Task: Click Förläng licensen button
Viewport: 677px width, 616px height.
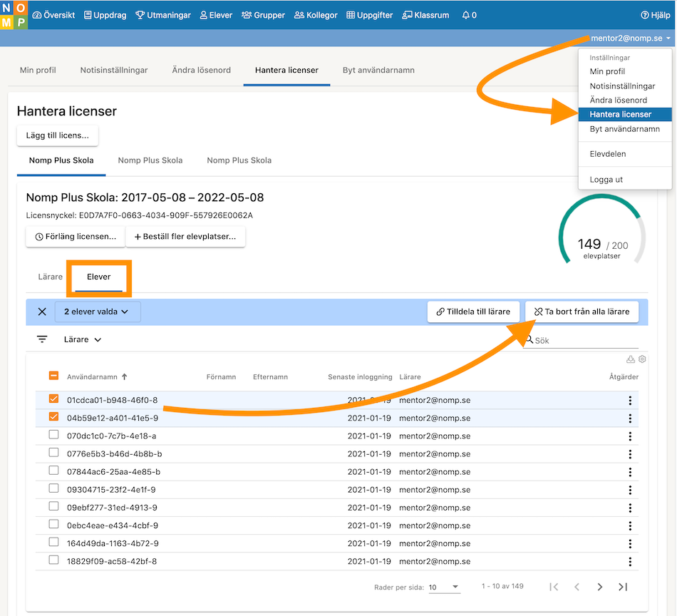Action: (76, 236)
